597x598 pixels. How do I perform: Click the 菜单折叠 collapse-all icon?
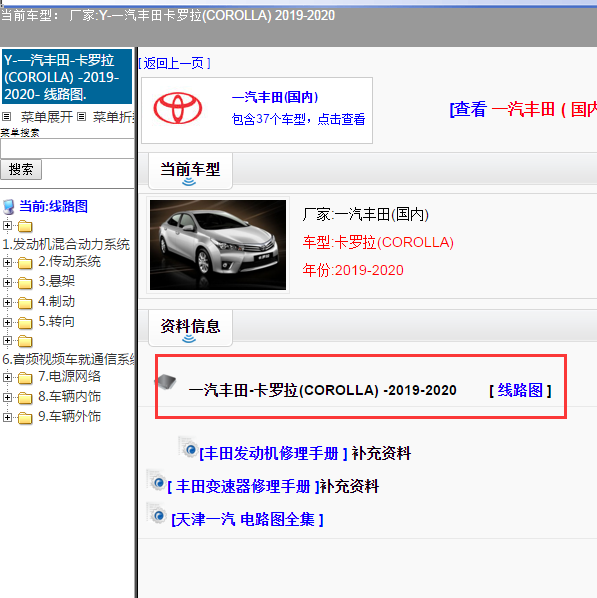81,116
